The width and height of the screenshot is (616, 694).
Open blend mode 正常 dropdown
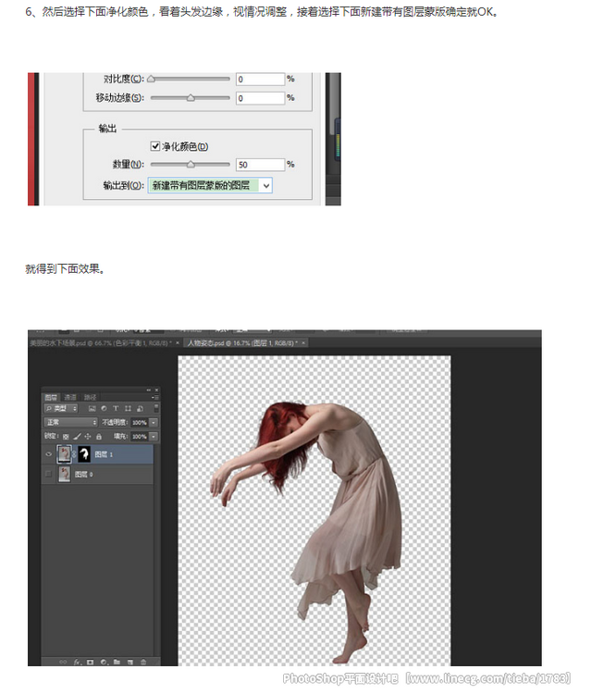point(71,422)
